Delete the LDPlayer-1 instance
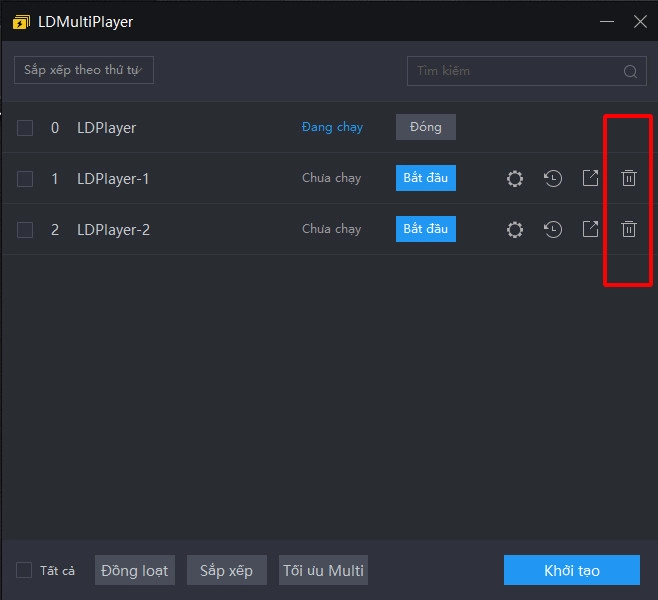 coord(629,179)
